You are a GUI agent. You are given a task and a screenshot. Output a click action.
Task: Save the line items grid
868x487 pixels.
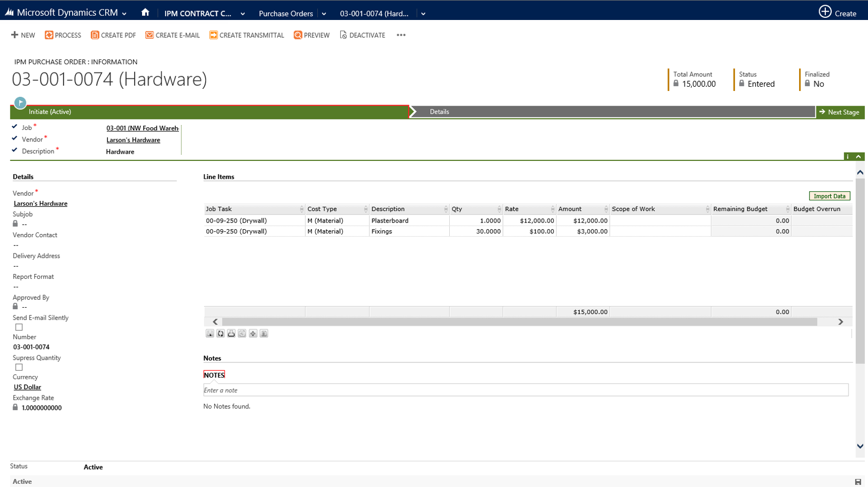point(210,333)
